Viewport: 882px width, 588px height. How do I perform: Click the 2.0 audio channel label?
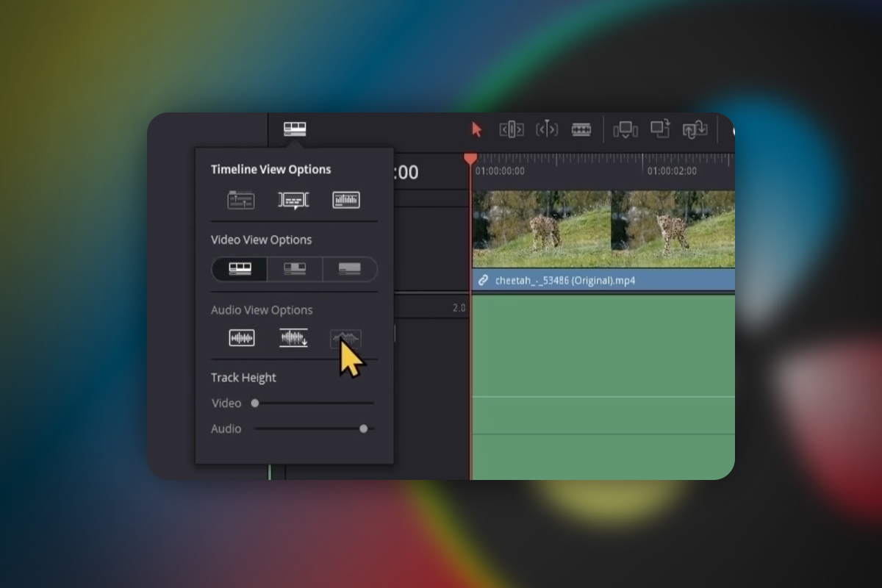(x=459, y=309)
